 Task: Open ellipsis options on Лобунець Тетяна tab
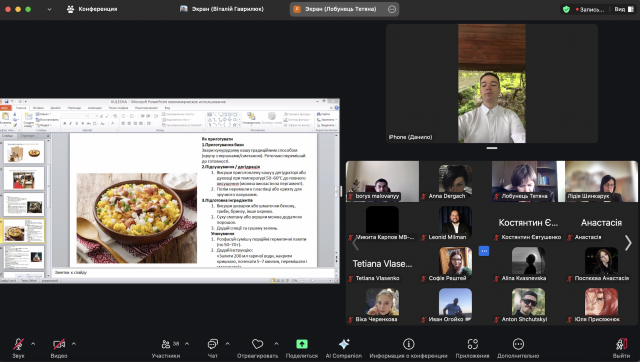[x=392, y=9]
